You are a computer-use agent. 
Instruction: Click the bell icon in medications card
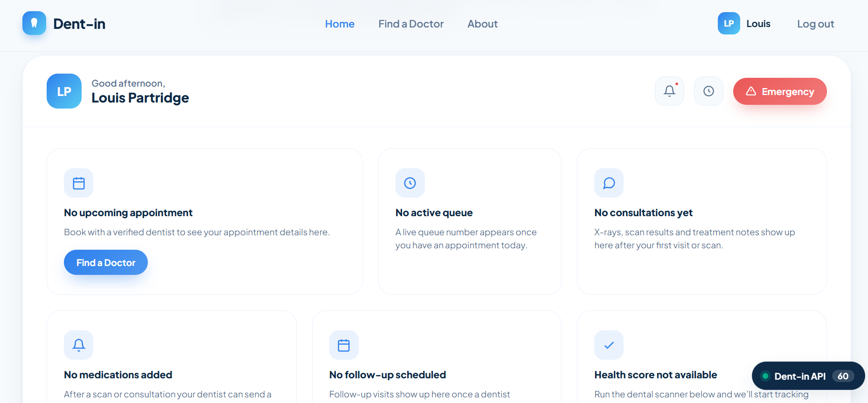click(x=78, y=345)
